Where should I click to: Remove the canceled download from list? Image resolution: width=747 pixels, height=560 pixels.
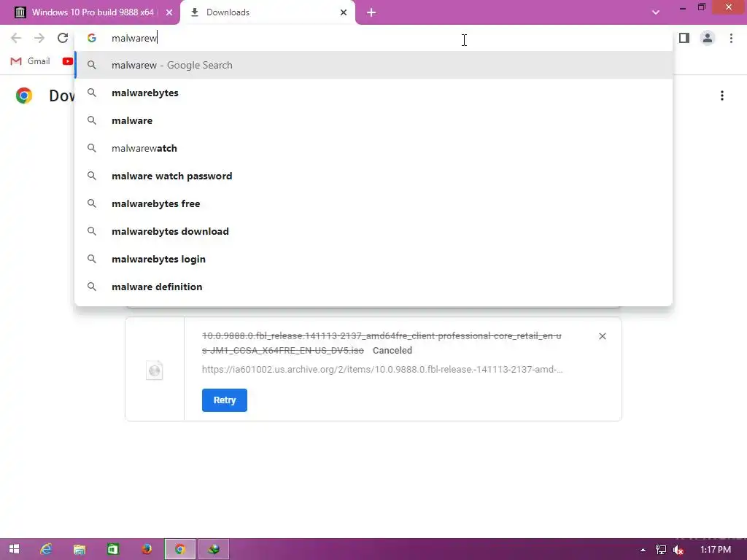click(602, 336)
